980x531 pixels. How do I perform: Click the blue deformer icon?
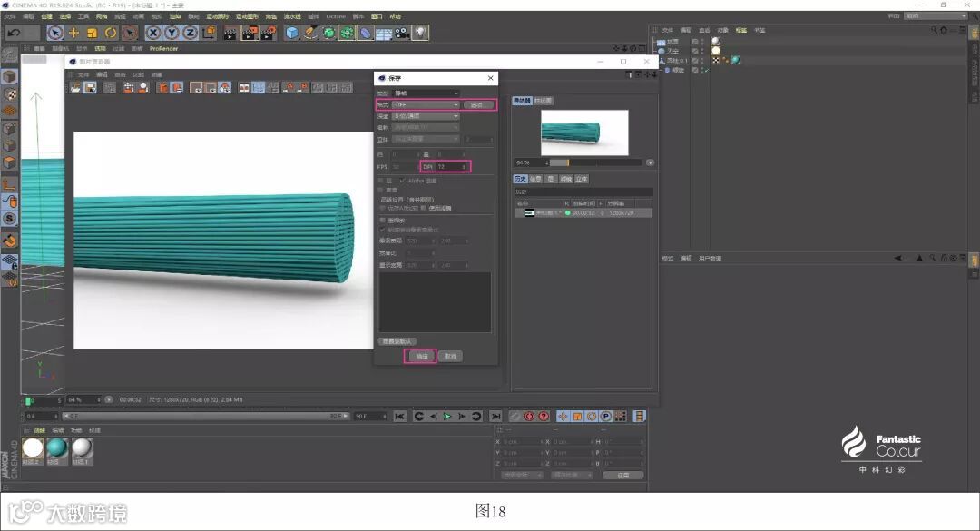click(x=365, y=33)
